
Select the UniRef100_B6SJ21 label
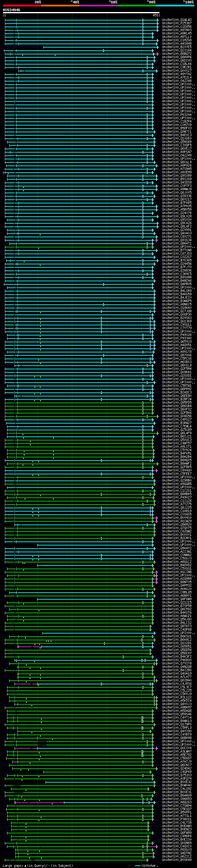click(x=177, y=436)
